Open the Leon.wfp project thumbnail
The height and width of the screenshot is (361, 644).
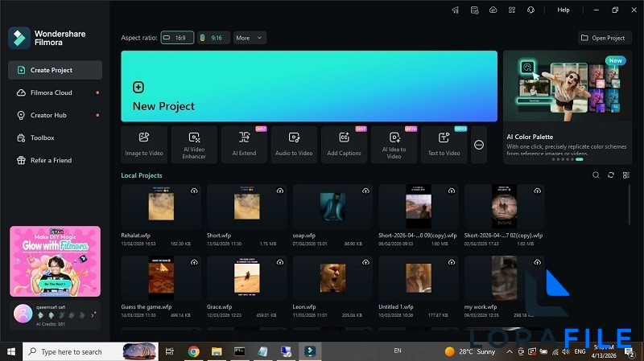332,277
